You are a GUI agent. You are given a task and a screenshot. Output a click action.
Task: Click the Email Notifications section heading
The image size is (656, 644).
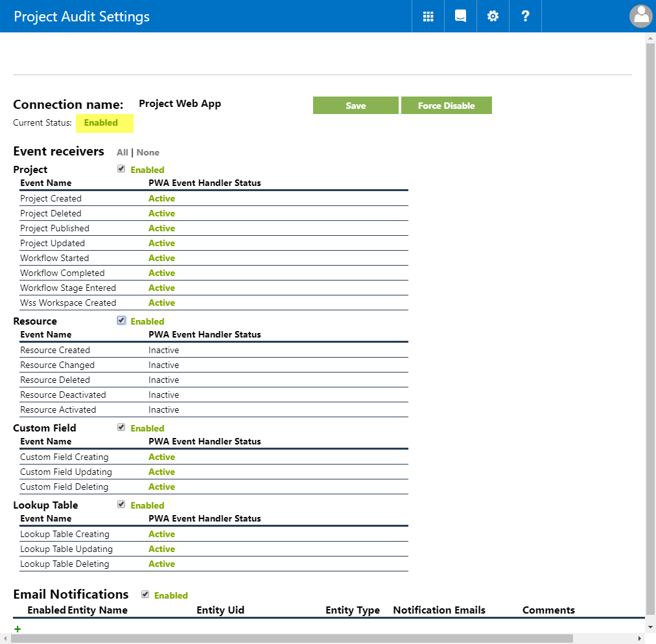[x=71, y=594]
